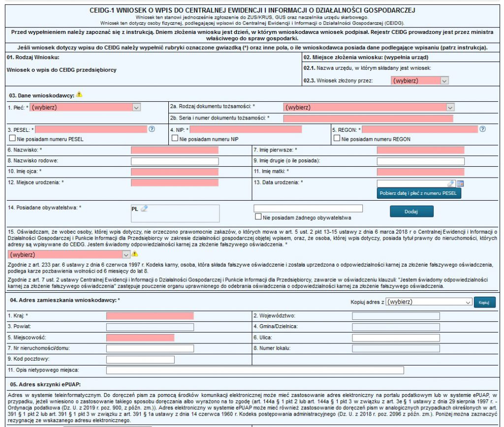
Task: Open 'Wniosek złożony przez' dropdown
Action: [x=419, y=80]
